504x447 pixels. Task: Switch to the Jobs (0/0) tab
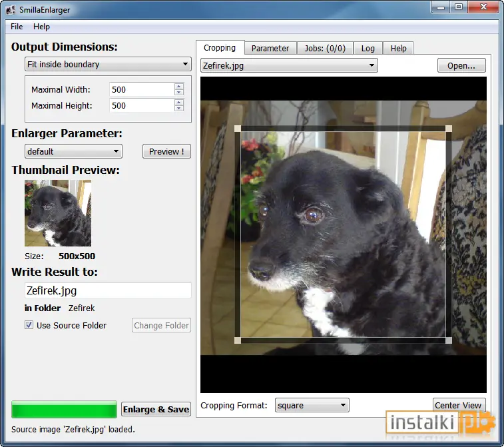point(325,48)
